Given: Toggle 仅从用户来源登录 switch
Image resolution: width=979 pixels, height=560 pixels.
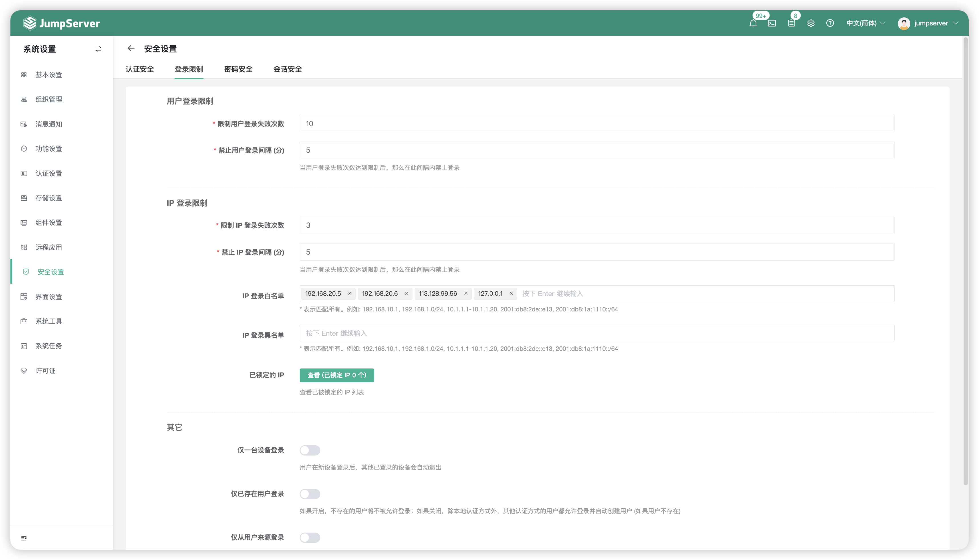Looking at the screenshot, I should (310, 537).
